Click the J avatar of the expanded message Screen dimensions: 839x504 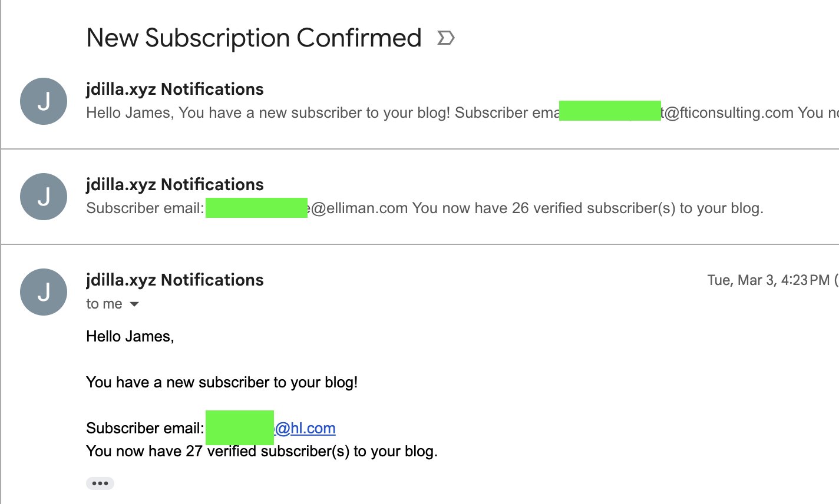click(44, 292)
